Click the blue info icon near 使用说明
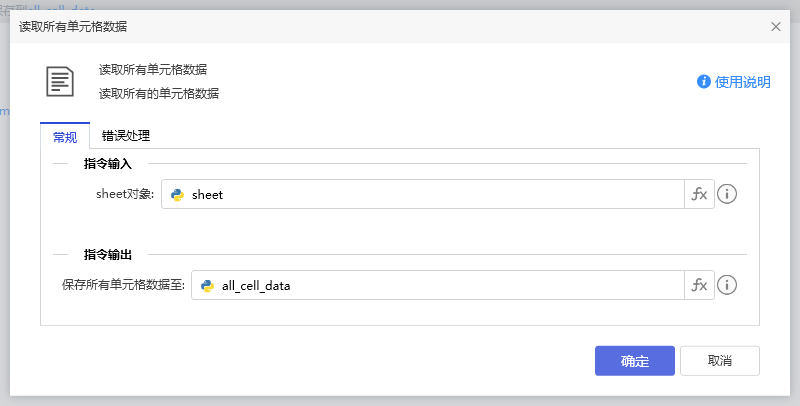 point(704,82)
